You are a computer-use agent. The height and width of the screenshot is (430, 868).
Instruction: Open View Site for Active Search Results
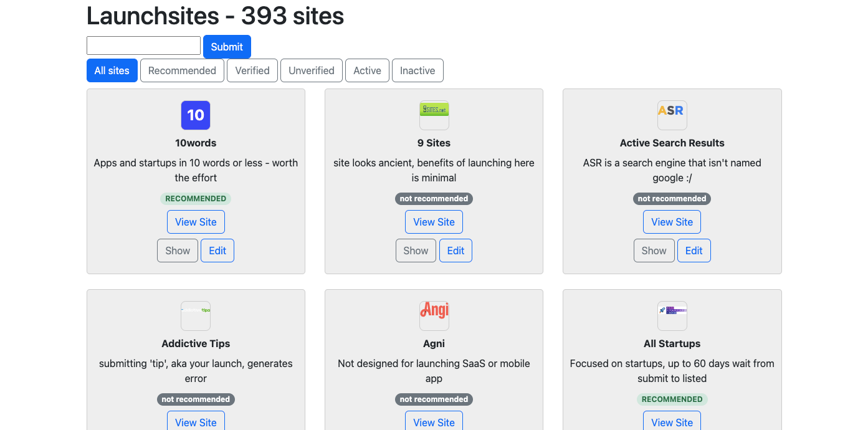[672, 222]
